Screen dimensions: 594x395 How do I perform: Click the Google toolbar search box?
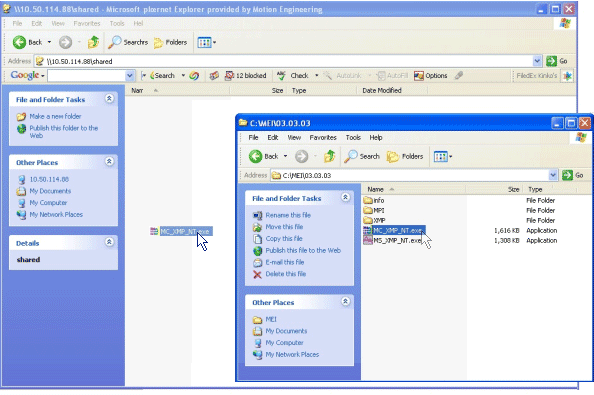[87, 76]
